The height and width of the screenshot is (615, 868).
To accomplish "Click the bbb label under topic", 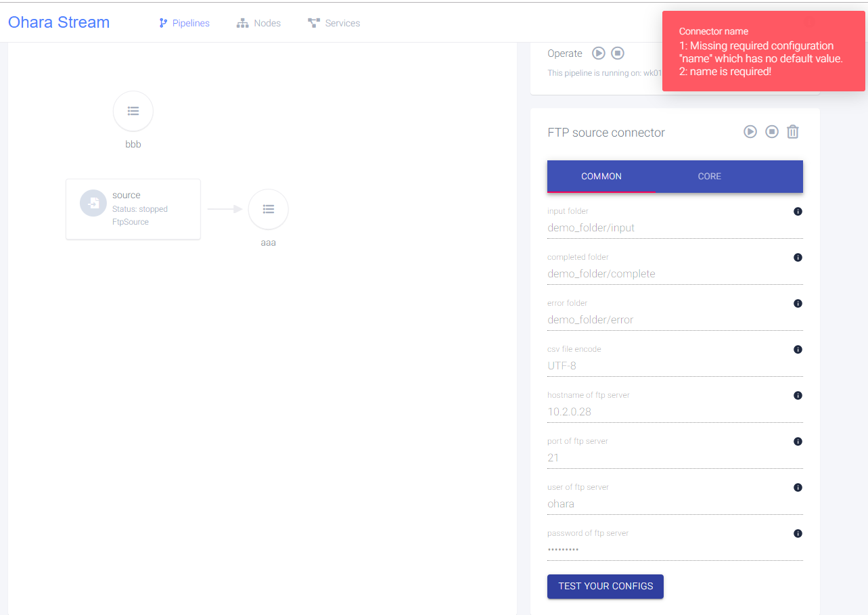I will 133,145.
